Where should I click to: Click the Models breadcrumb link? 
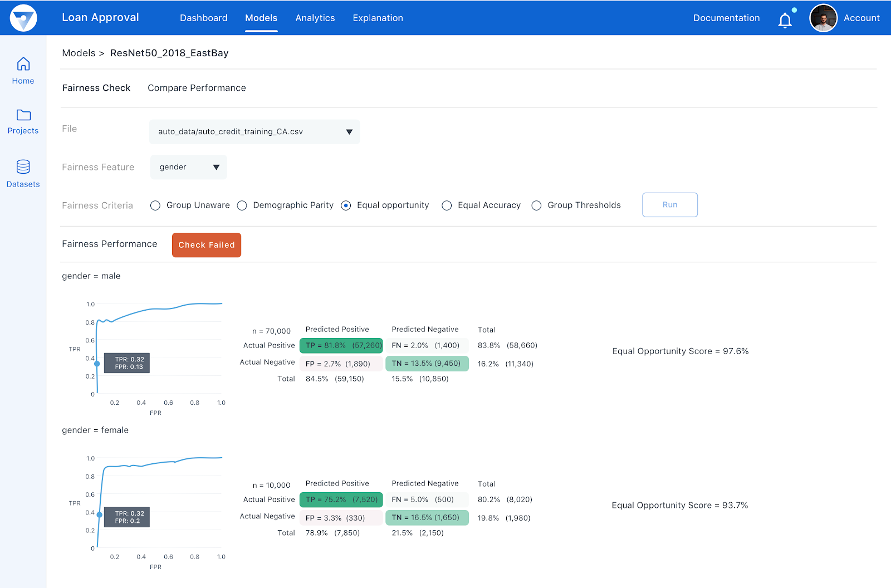coord(79,53)
